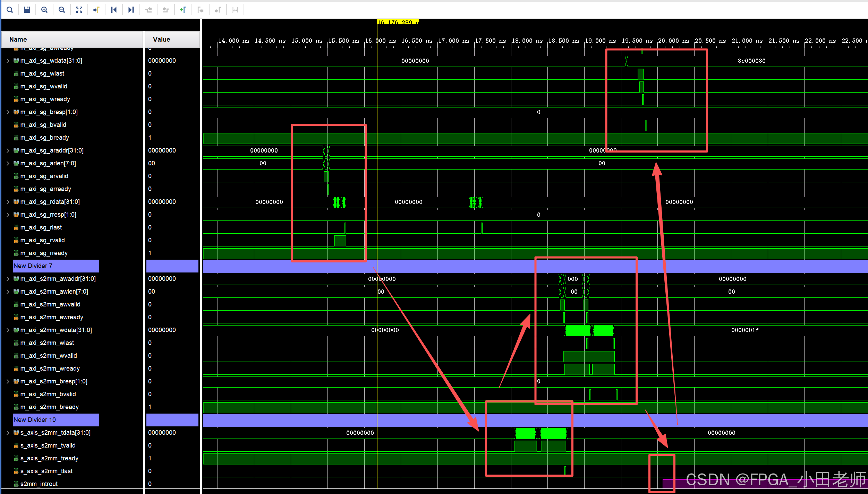Click the Go to Cursor icon
The width and height of the screenshot is (868, 494).
point(96,10)
